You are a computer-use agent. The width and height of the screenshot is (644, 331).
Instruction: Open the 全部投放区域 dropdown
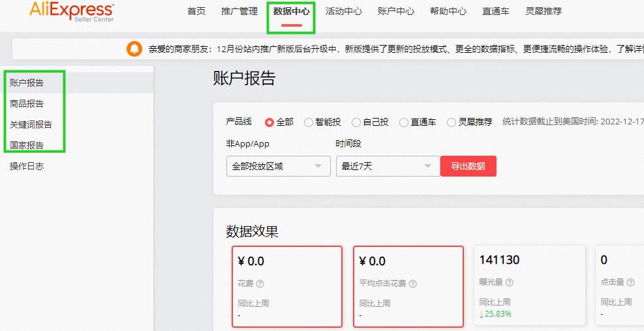279,166
